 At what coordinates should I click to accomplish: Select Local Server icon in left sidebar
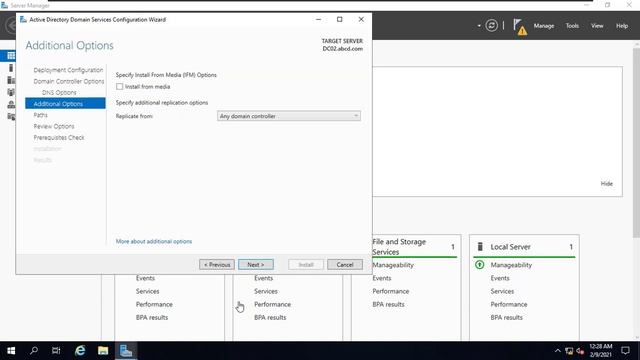11,68
